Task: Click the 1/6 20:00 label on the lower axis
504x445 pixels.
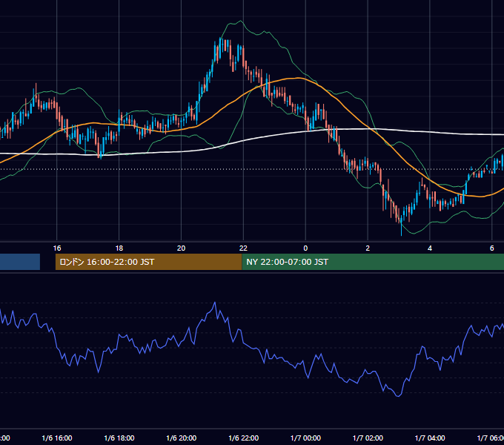Action: tap(182, 438)
